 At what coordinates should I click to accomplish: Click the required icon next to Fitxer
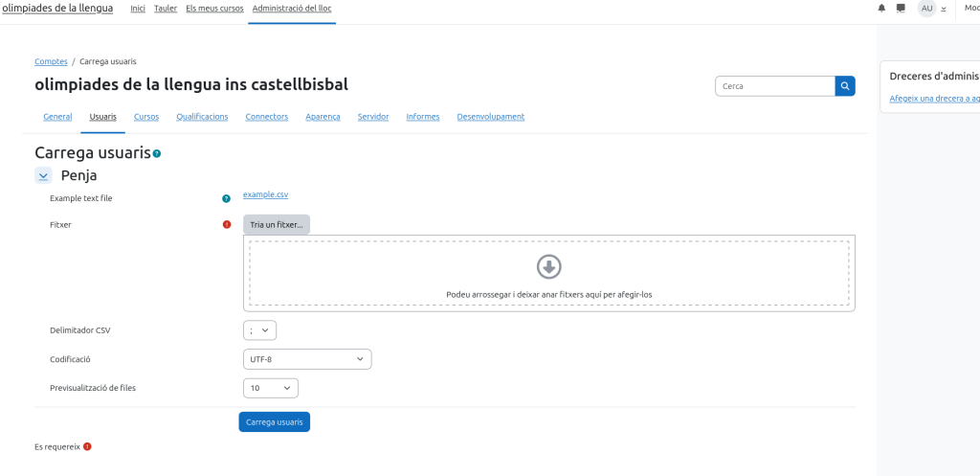(227, 225)
